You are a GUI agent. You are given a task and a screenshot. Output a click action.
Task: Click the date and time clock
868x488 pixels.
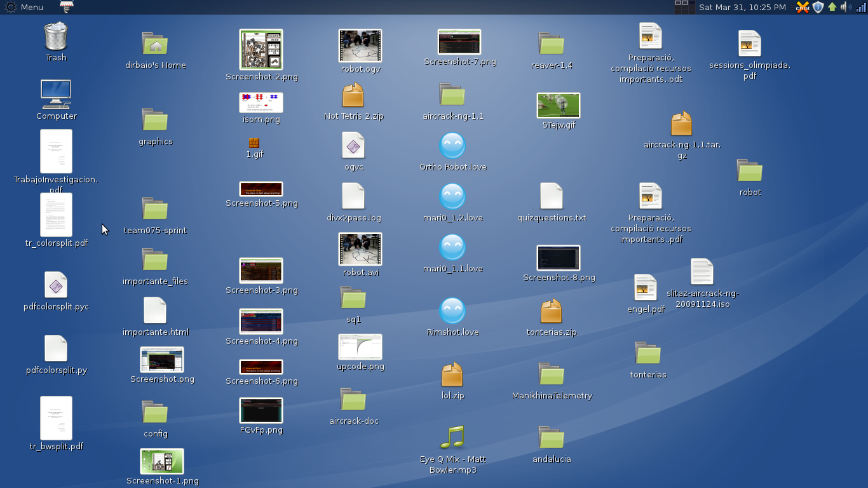click(x=742, y=7)
